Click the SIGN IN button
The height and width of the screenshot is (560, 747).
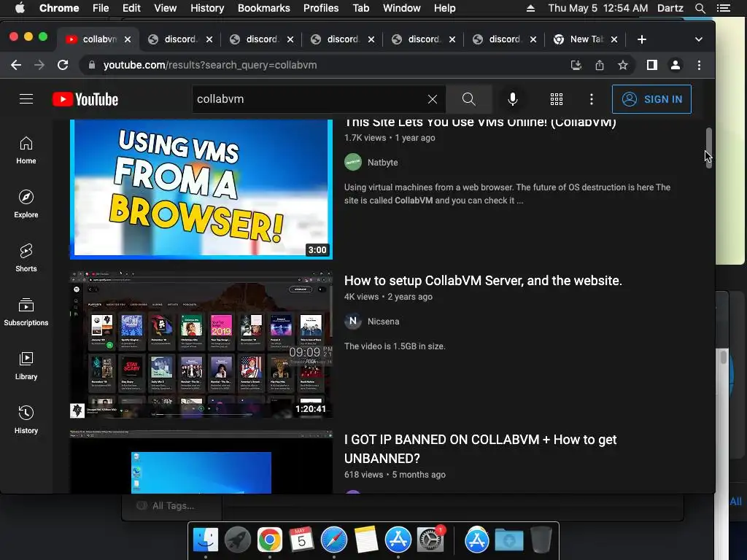point(651,99)
